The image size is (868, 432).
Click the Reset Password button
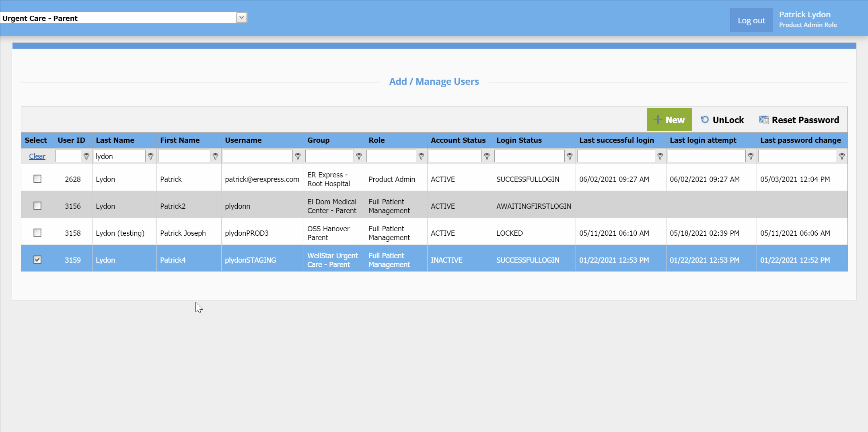tap(799, 120)
